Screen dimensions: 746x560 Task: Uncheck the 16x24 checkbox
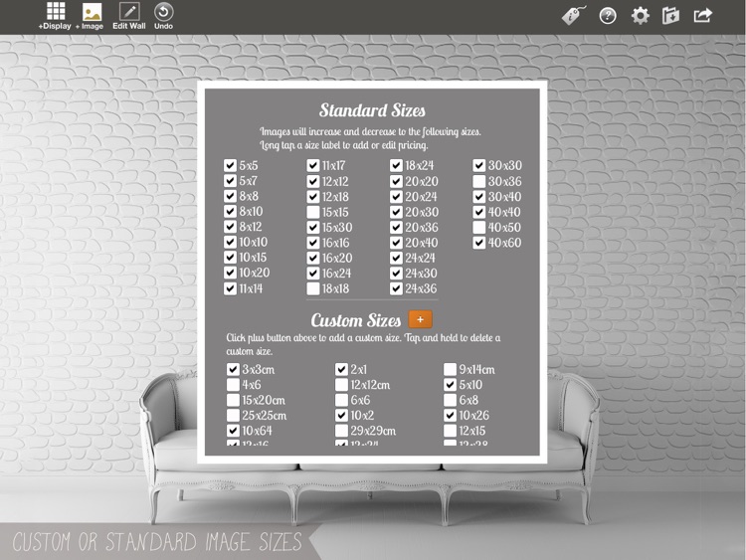click(x=313, y=274)
